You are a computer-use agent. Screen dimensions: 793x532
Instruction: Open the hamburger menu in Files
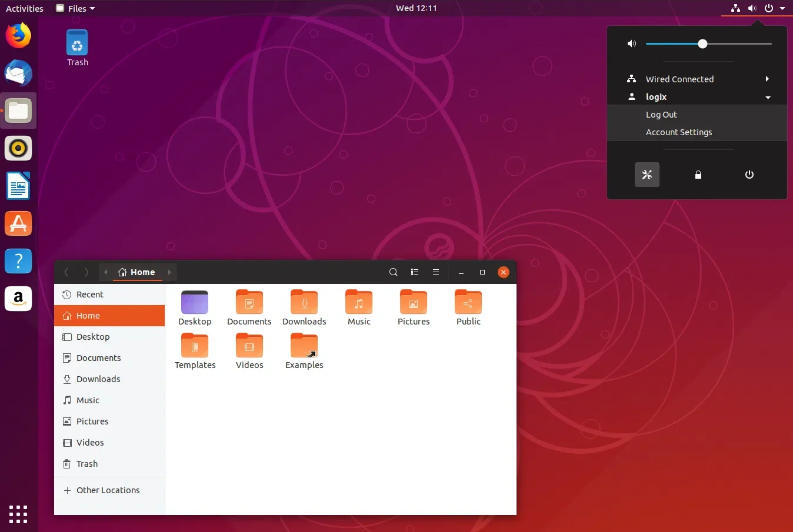click(x=436, y=272)
